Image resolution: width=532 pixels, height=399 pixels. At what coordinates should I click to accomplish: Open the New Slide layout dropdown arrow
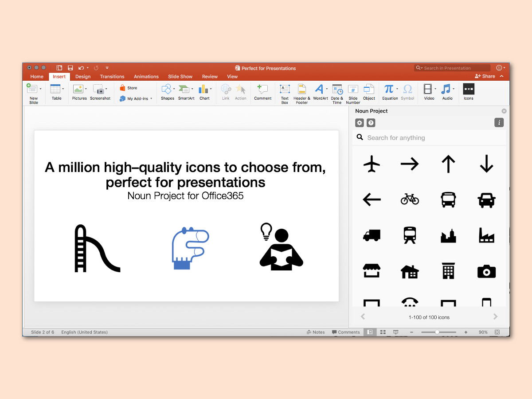41,89
